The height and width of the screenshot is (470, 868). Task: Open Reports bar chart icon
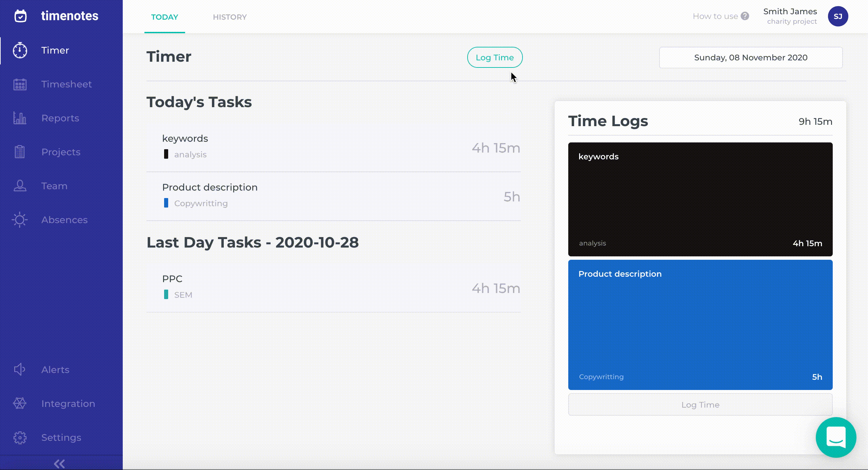point(20,118)
